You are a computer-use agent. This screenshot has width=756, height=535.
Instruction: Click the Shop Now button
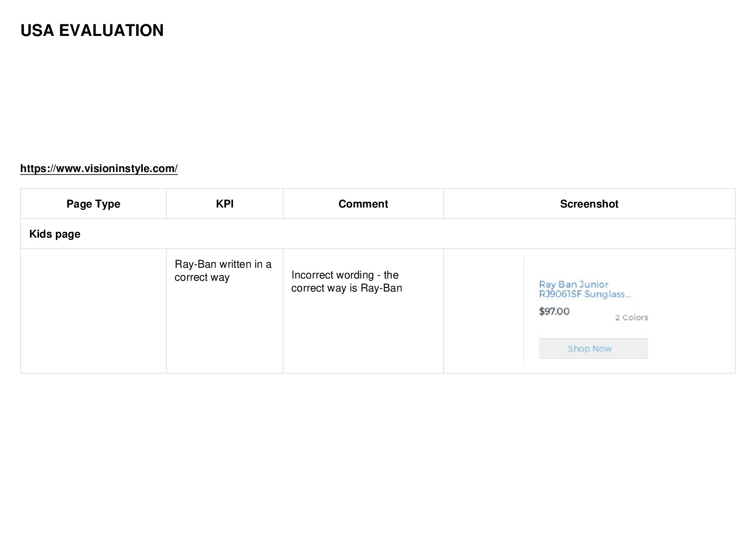pyautogui.click(x=593, y=349)
